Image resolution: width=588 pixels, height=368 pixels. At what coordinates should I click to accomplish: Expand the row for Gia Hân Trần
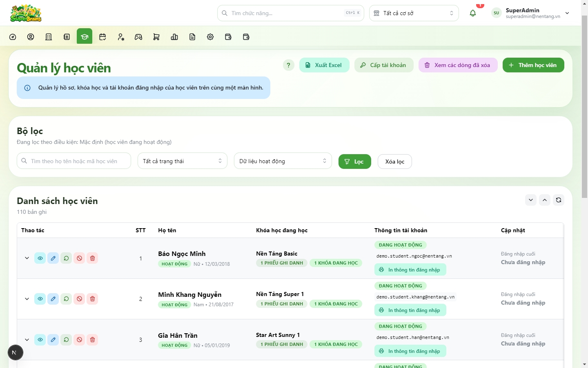click(x=27, y=340)
